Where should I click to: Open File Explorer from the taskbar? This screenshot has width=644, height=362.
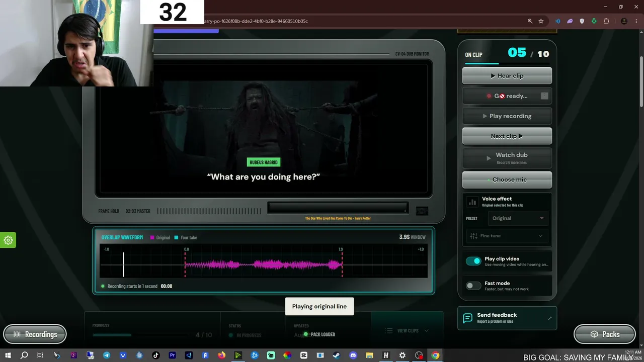click(370, 355)
